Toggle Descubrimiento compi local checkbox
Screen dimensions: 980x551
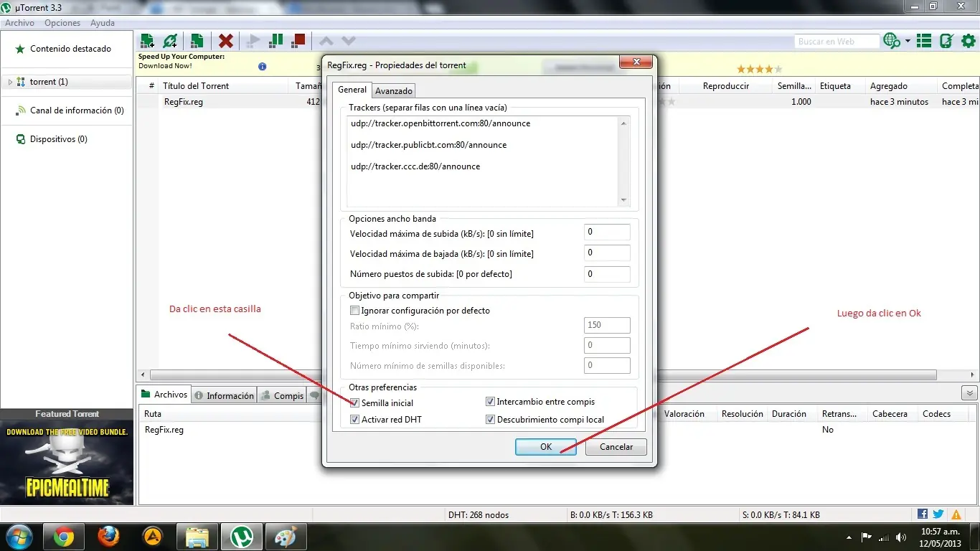click(x=490, y=419)
